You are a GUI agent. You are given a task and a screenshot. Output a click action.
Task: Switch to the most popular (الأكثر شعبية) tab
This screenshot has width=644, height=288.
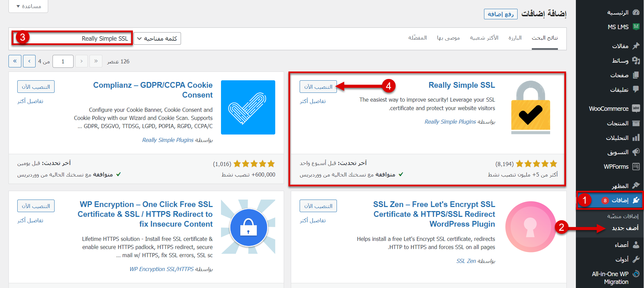(x=484, y=38)
